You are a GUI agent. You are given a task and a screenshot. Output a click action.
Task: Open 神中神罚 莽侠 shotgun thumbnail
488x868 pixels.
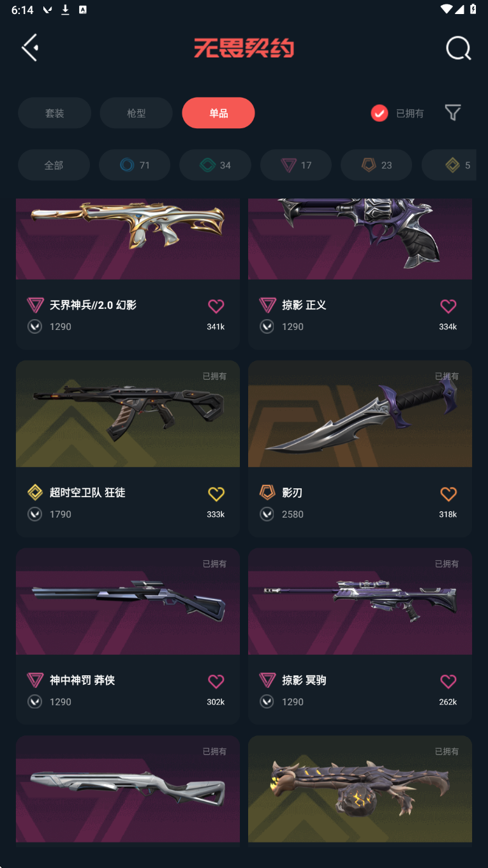pyautogui.click(x=128, y=601)
